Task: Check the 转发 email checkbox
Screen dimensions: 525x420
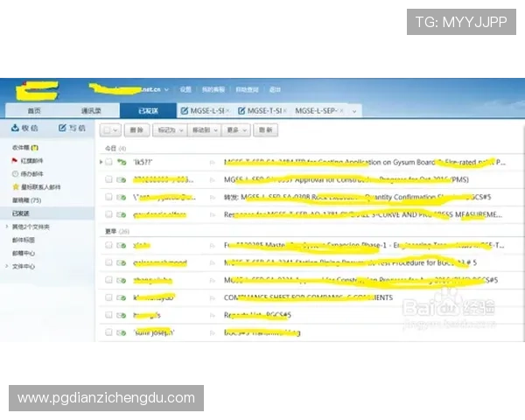Action: click(108, 197)
